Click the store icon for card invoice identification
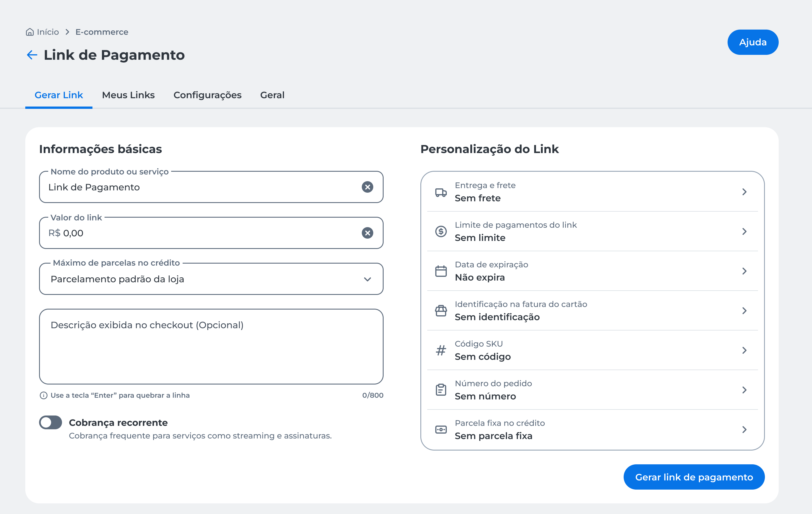Image resolution: width=812 pixels, height=514 pixels. point(441,311)
